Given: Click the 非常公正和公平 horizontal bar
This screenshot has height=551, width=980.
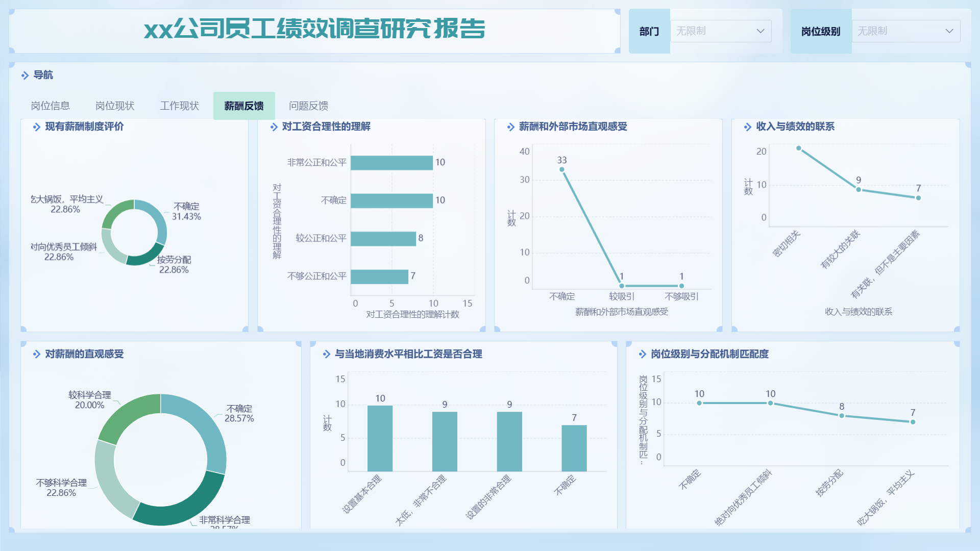Looking at the screenshot, I should (x=391, y=163).
